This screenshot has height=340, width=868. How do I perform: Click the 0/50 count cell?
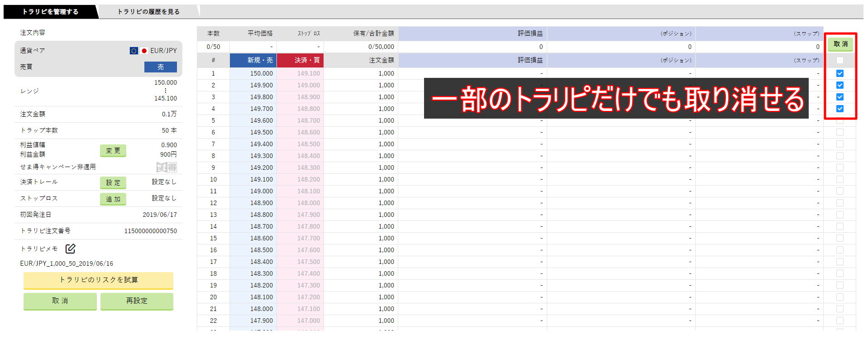214,47
